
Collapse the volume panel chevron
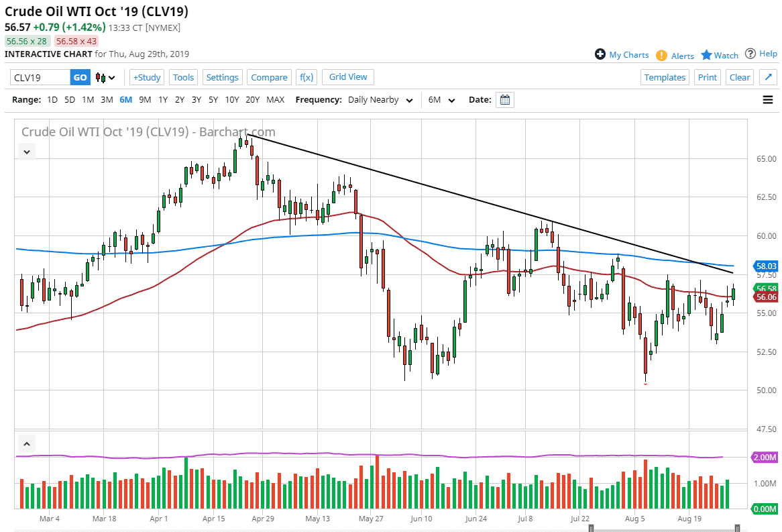point(27,443)
